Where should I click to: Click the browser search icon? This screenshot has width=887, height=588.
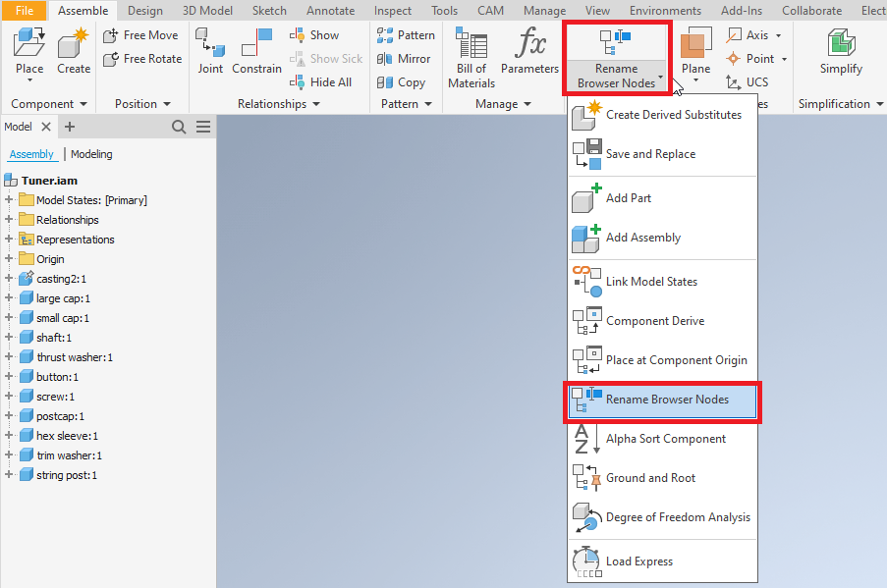click(179, 127)
